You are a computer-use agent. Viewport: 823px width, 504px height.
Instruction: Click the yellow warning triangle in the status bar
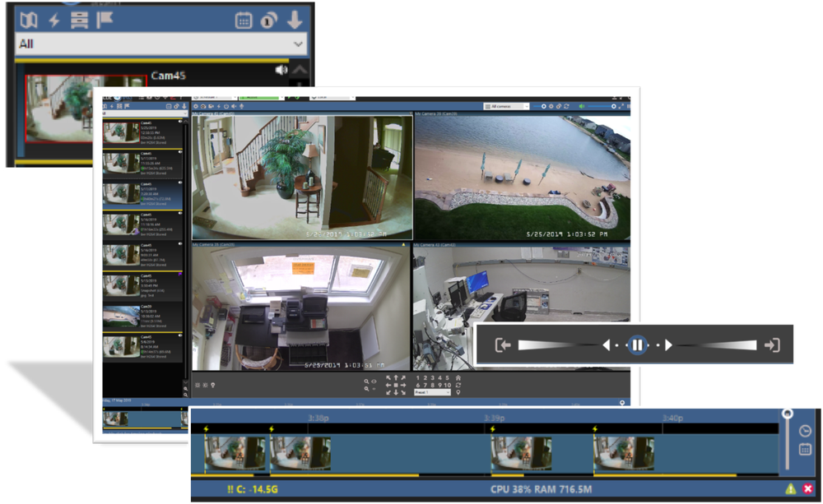790,488
